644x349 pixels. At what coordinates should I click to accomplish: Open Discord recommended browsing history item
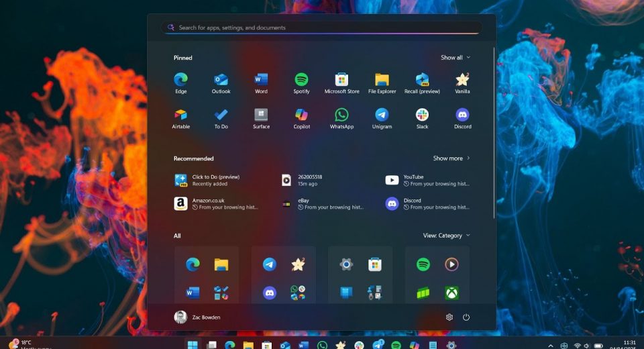click(427, 203)
